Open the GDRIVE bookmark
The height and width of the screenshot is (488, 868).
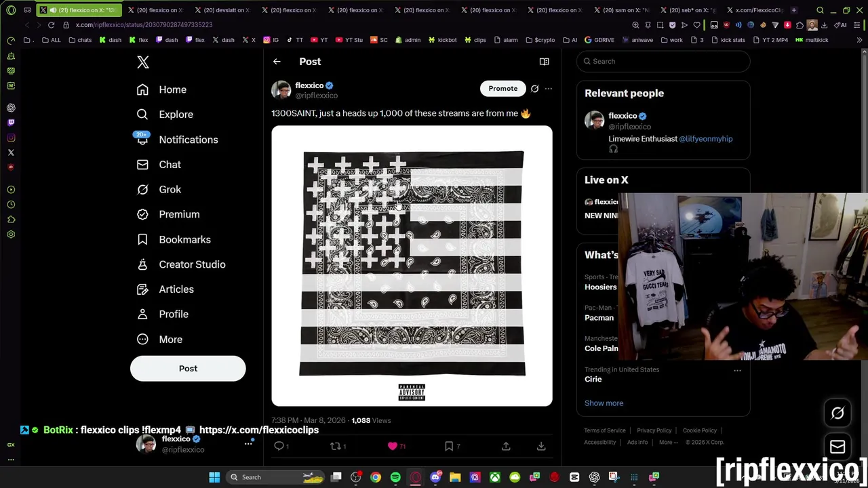pyautogui.click(x=599, y=40)
